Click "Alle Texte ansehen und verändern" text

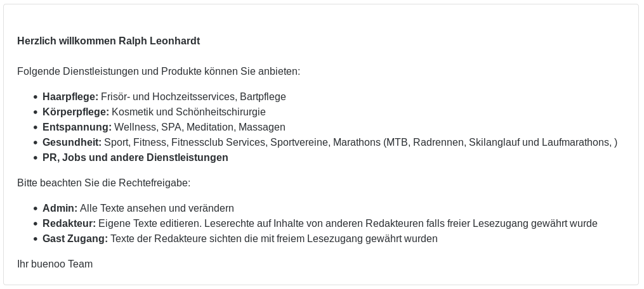157,209
